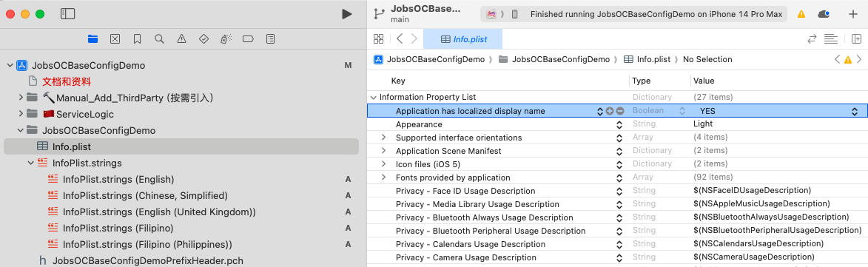Click the jump bar warning triangle
The height and width of the screenshot is (267, 868).
tap(848, 60)
